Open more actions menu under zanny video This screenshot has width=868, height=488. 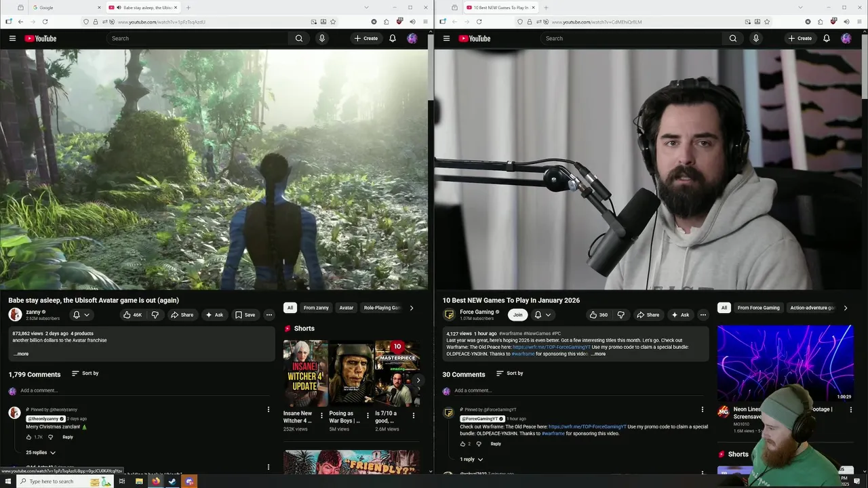(269, 314)
